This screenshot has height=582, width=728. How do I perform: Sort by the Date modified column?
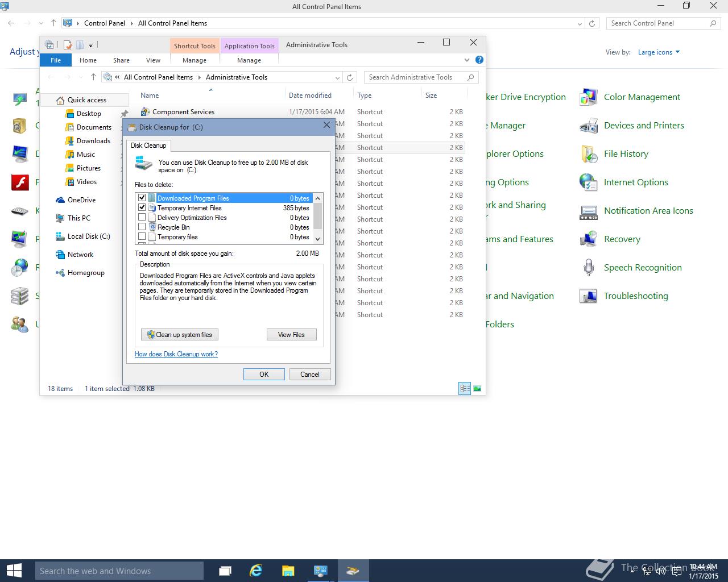tap(310, 95)
